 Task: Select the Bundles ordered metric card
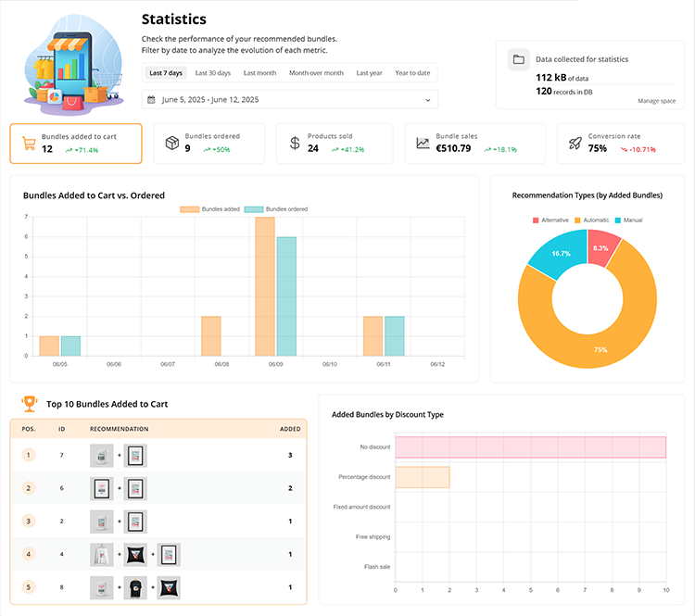point(209,144)
